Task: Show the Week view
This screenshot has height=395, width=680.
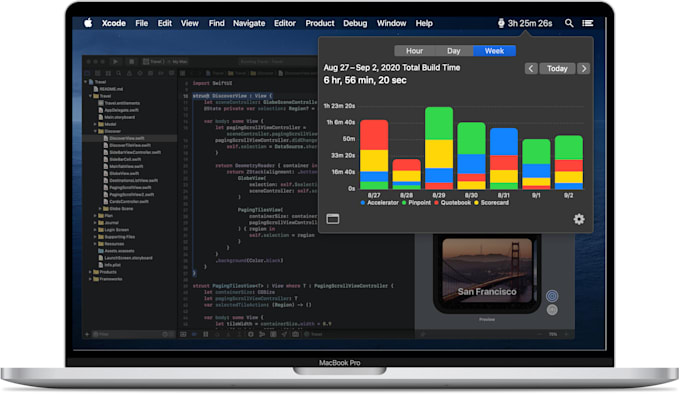Action: (494, 51)
